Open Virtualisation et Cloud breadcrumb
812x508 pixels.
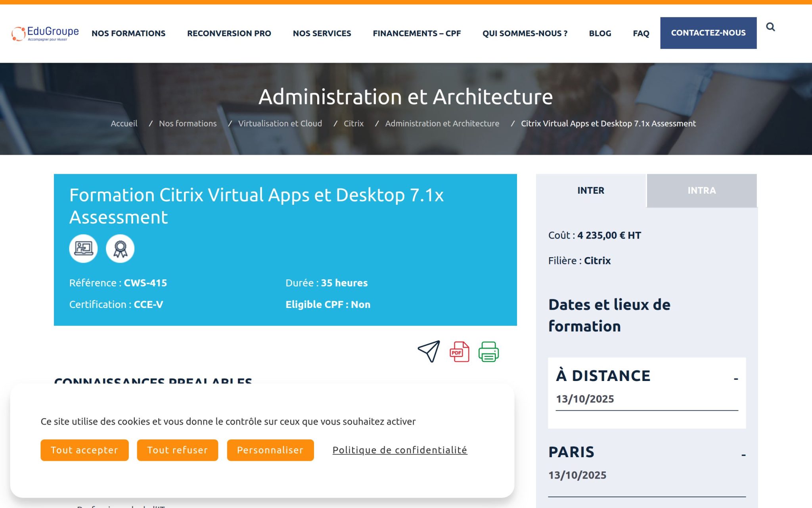[x=280, y=123]
